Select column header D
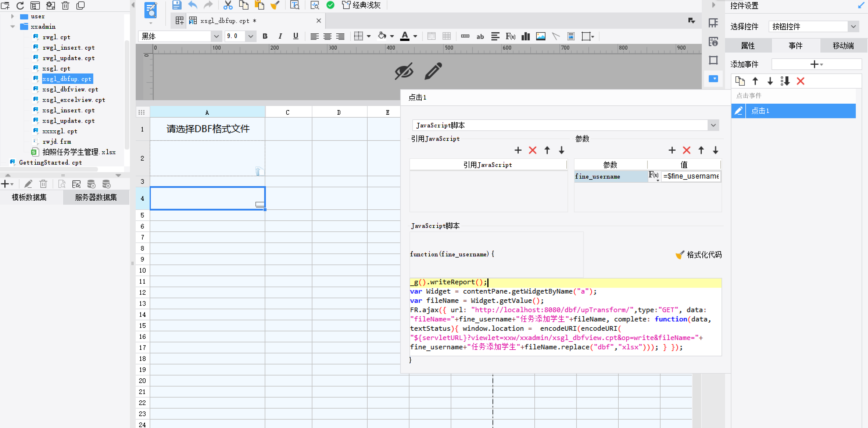This screenshot has height=428, width=868. (x=339, y=112)
